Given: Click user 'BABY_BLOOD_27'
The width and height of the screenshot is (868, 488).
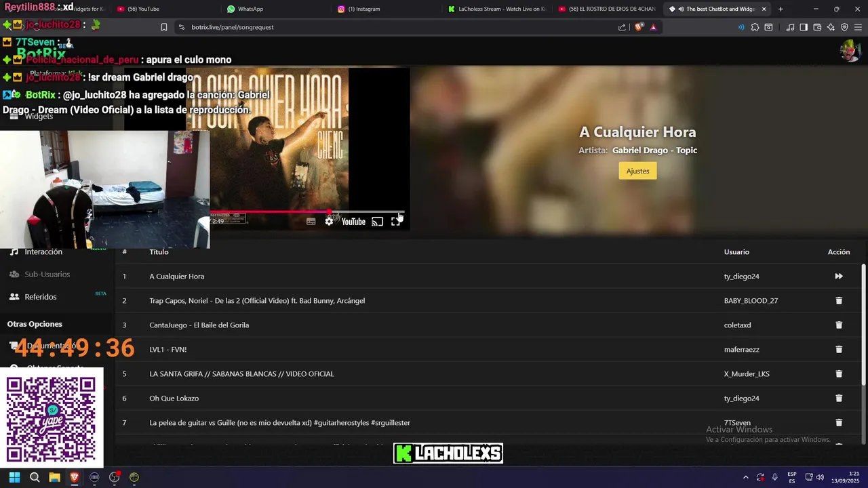Looking at the screenshot, I should tap(751, 300).
